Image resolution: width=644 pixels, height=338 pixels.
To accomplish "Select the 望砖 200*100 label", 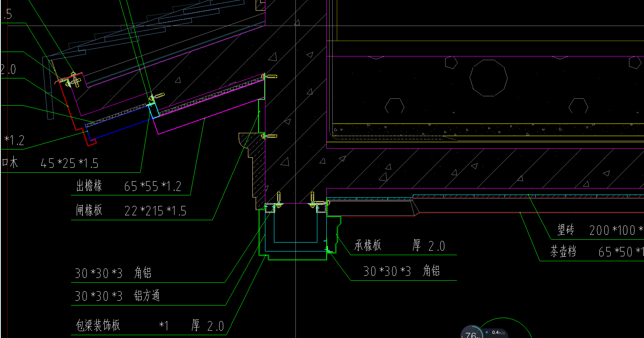I will [x=600, y=230].
